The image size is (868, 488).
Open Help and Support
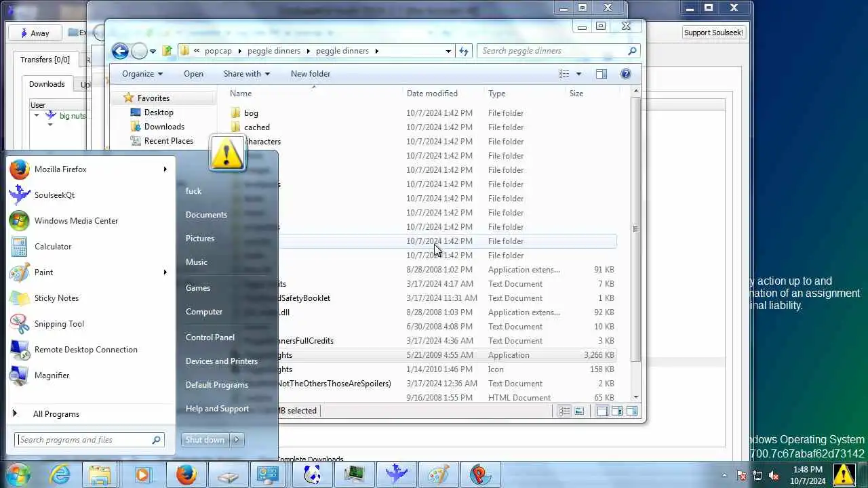[217, 409]
